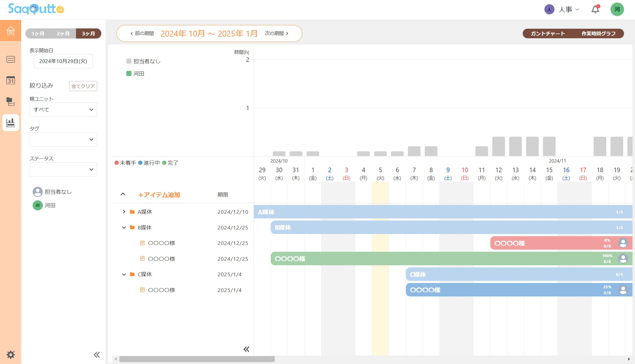Expand the A媒体 folder row

click(x=124, y=212)
